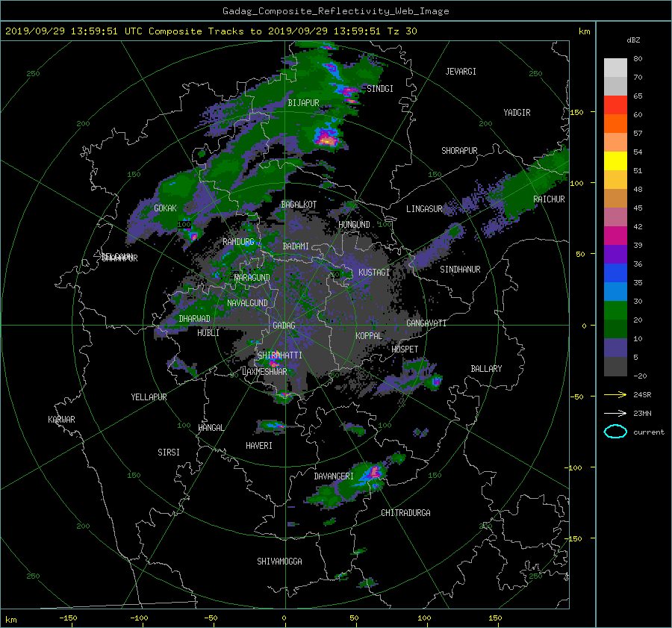
Task: Select the light grey 70–80 dBZ swatch
Action: (615, 68)
